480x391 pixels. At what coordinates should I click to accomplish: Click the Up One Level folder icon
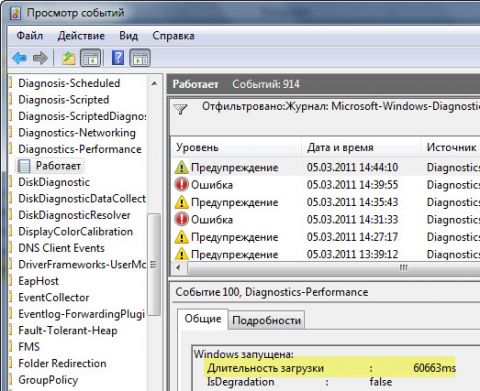click(x=69, y=58)
